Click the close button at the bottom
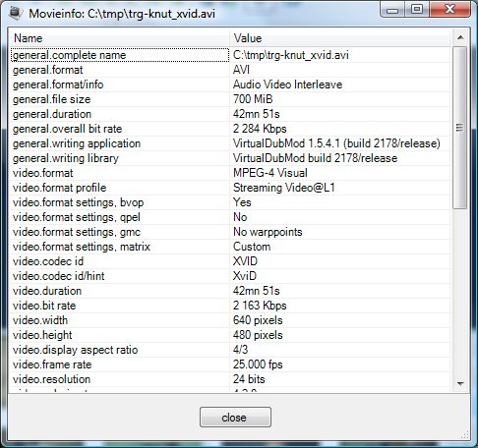478x448 pixels. (235, 417)
